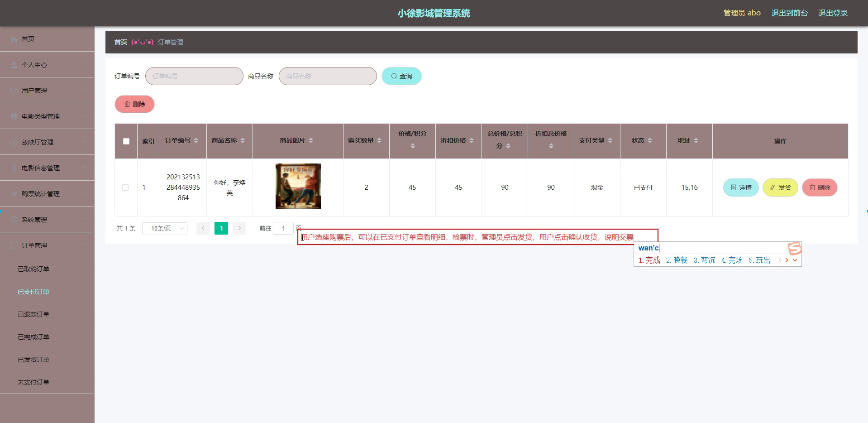The width and height of the screenshot is (868, 423).
Task: Open 已完成订单 submenu item
Action: (x=33, y=337)
